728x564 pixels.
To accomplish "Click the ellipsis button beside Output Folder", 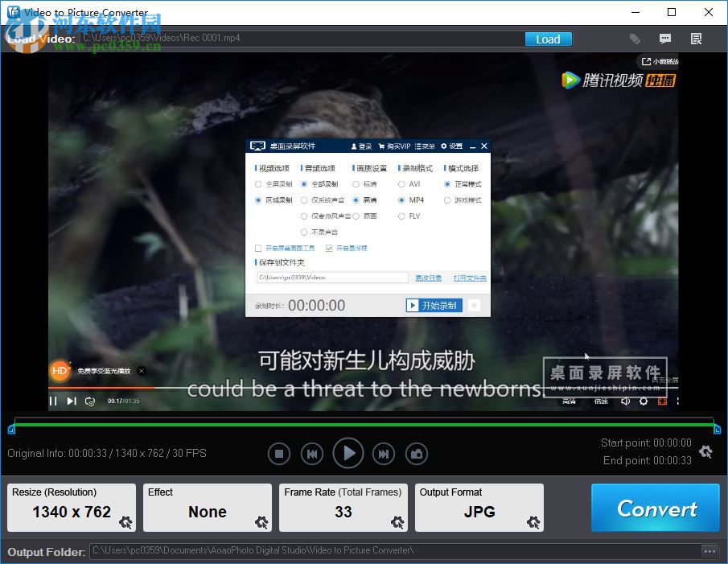I will coord(709,552).
